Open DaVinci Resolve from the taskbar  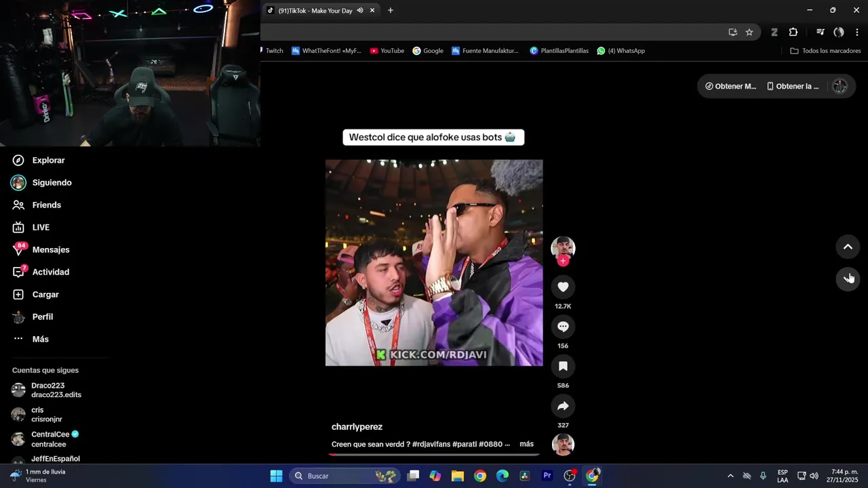525,476
